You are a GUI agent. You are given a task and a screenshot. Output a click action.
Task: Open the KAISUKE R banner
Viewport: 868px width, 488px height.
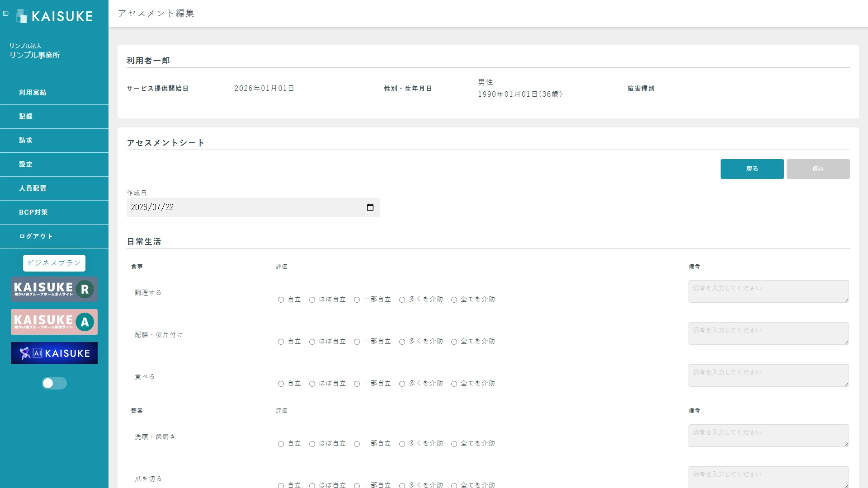pos(54,289)
